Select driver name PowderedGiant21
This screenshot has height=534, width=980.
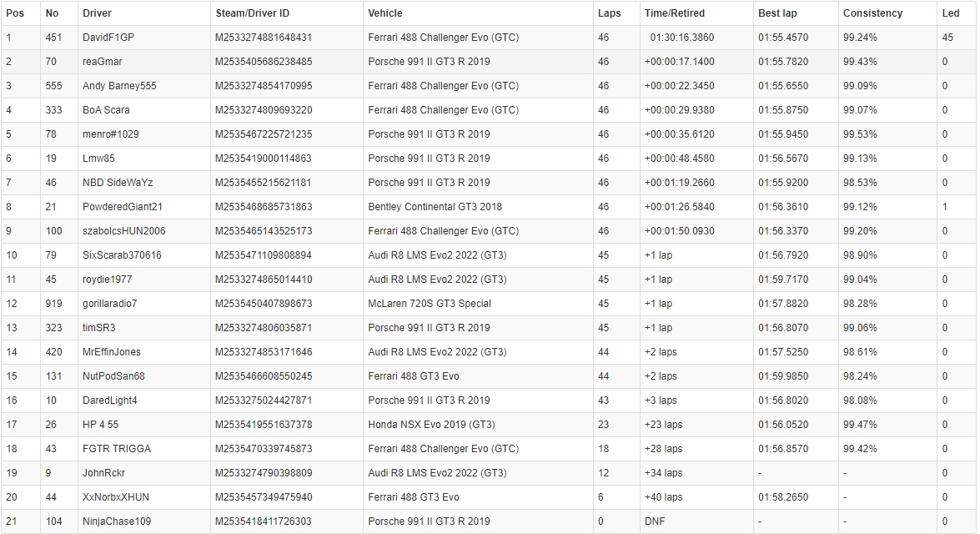click(123, 207)
